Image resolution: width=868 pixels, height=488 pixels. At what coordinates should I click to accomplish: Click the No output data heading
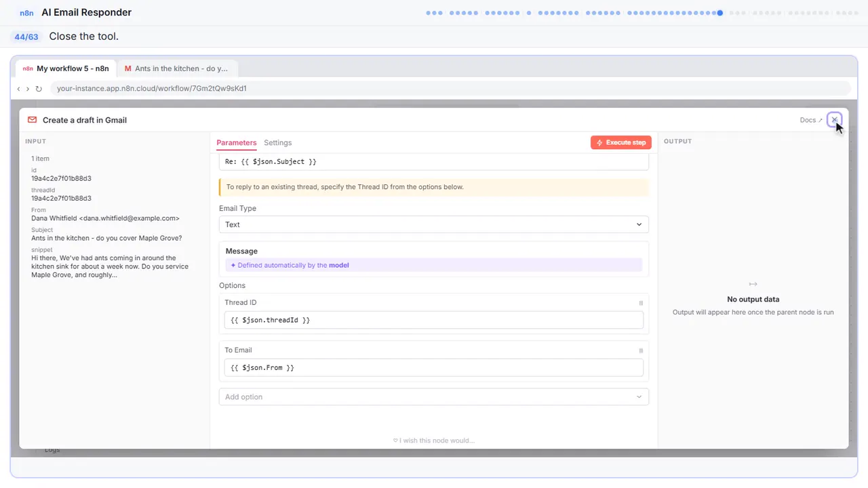[753, 300]
